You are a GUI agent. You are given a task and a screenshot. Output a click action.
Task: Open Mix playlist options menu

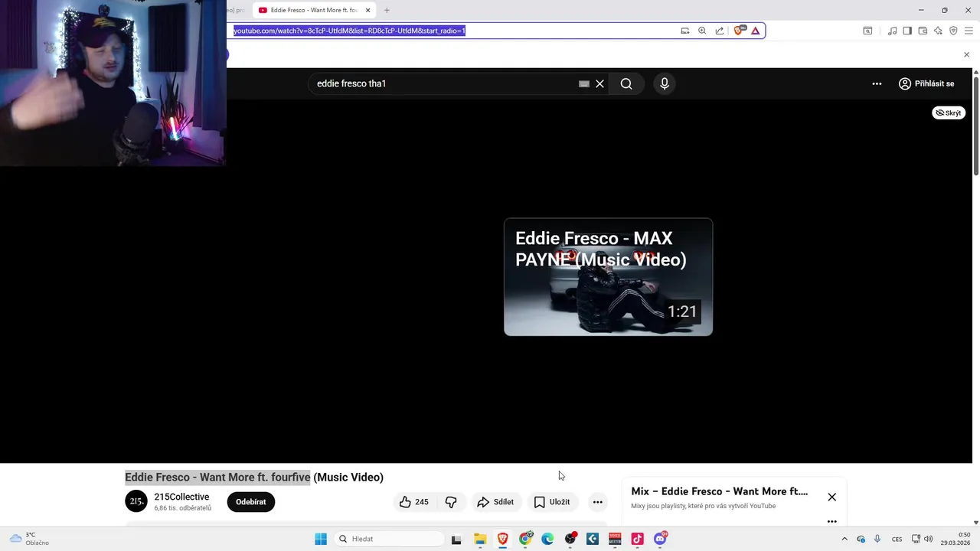pyautogui.click(x=831, y=521)
